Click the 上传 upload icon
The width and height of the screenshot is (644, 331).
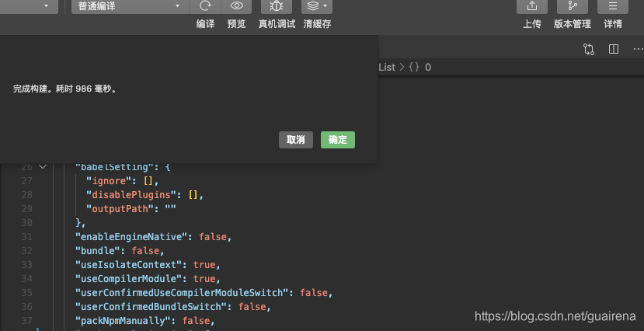coord(532,5)
